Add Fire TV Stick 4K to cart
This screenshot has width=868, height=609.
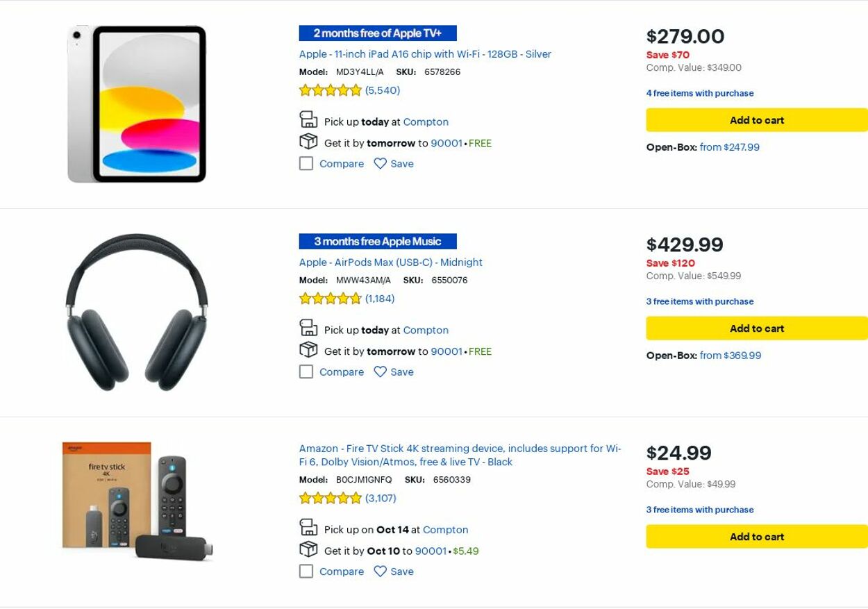(x=756, y=537)
